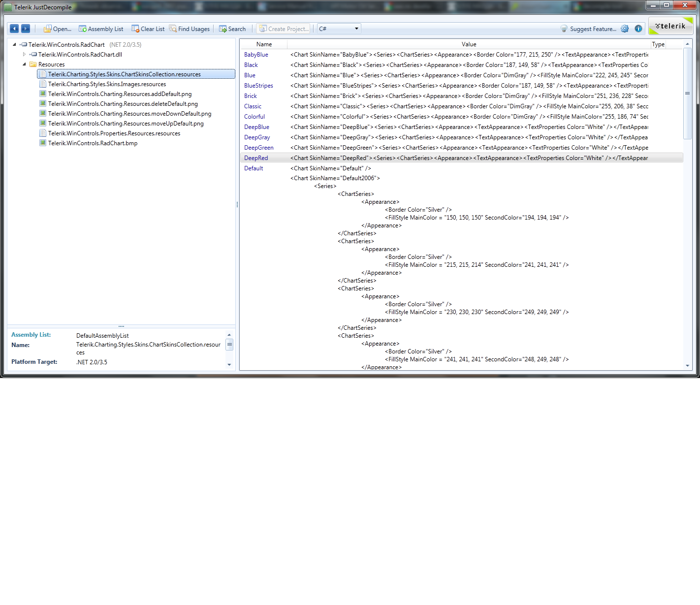Screen dimensions: 700x605
Task: Select the BabyBlue resource row
Action: tap(461, 55)
